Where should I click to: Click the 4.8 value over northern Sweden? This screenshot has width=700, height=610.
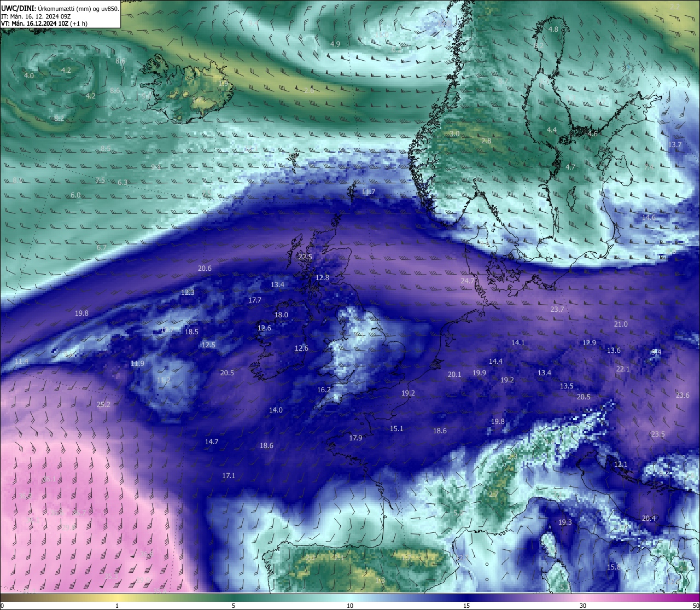pyautogui.click(x=553, y=30)
